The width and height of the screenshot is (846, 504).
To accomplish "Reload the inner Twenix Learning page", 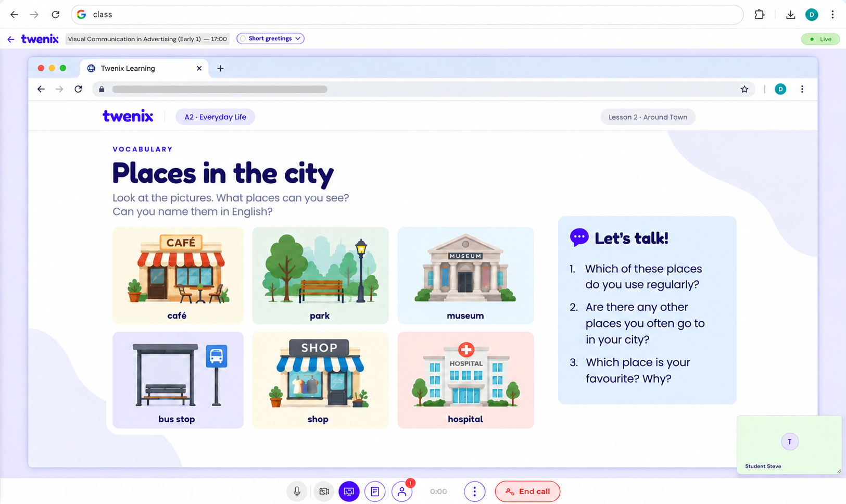I will (78, 89).
